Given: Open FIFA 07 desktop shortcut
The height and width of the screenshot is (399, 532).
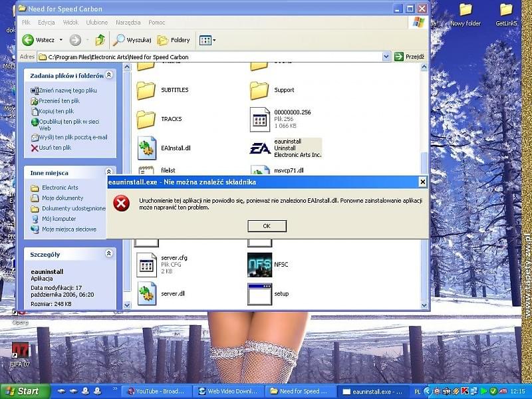Looking at the screenshot, I should [x=21, y=354].
